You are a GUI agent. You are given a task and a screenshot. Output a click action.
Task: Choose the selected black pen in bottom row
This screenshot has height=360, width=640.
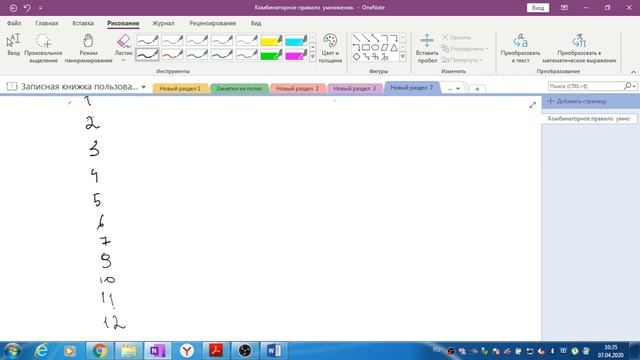[x=147, y=54]
